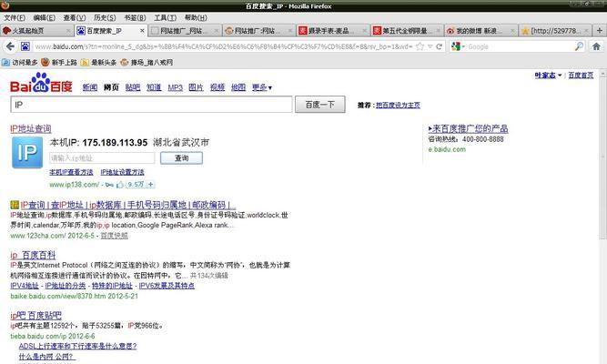This screenshot has width=607, height=364.
Task: Click the IP地址设置方法 link
Action: [x=122, y=172]
